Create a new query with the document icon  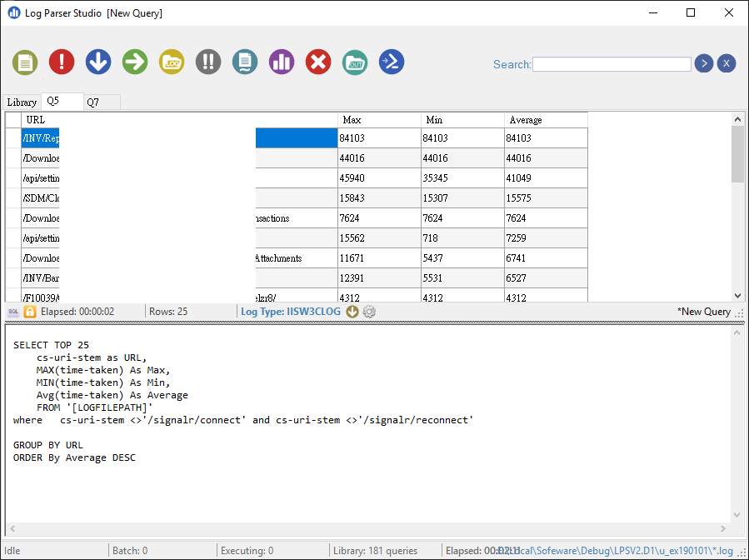coord(25,62)
